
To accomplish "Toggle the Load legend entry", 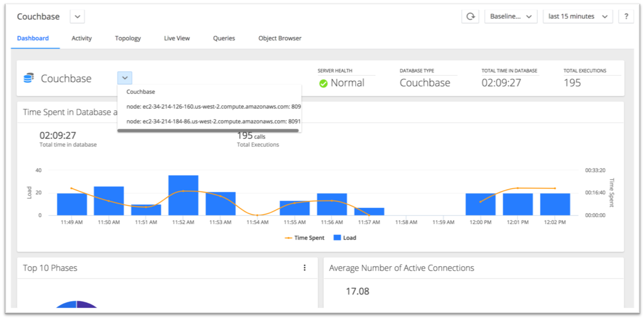I will pos(345,238).
